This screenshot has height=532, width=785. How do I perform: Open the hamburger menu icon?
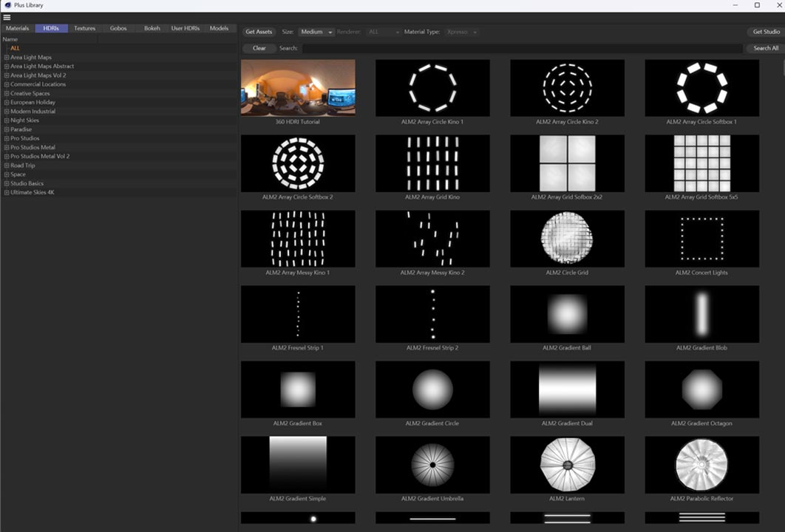click(7, 17)
